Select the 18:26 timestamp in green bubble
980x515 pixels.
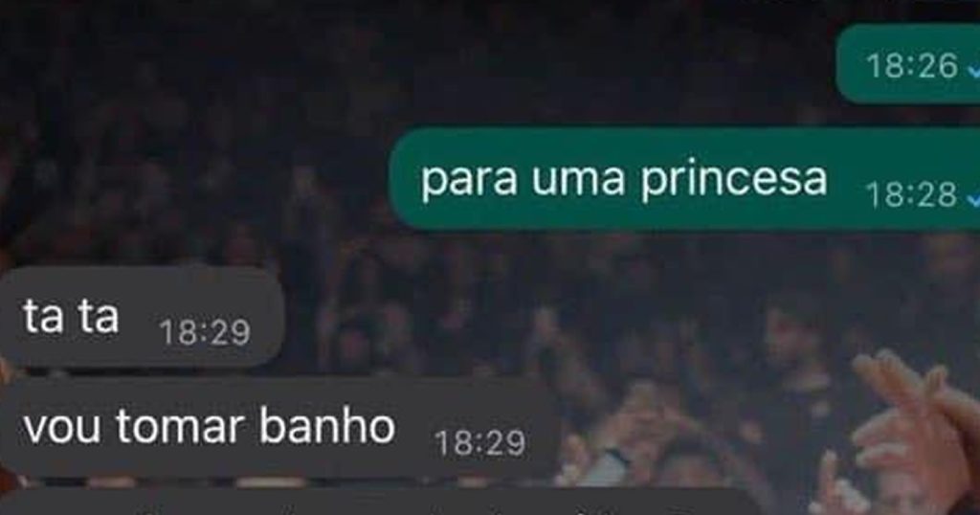coord(912,66)
